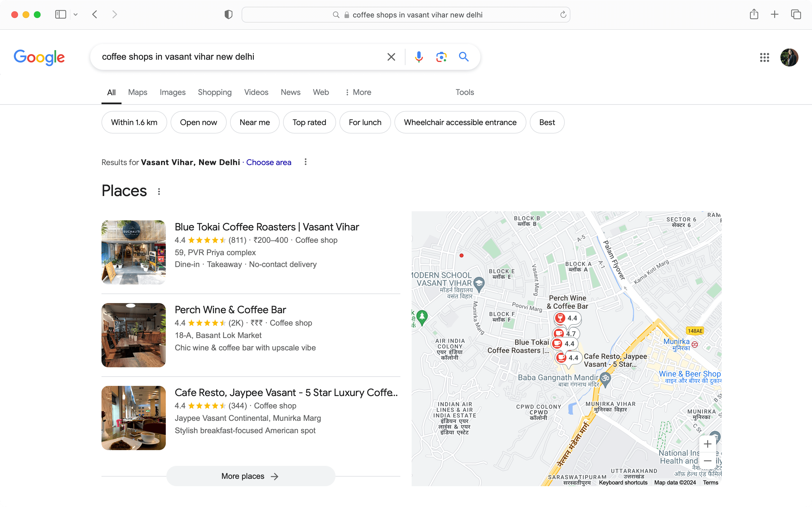Click the Google Lens camera search icon

[x=441, y=57]
